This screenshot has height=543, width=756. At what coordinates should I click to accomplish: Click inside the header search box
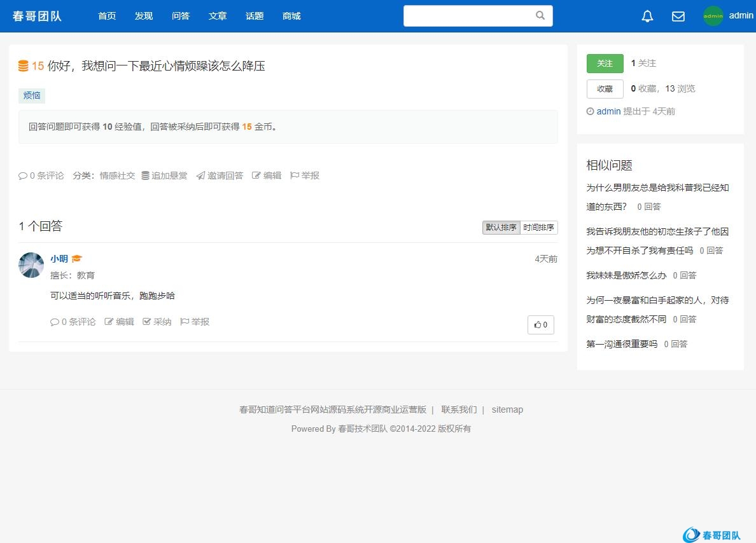point(468,16)
